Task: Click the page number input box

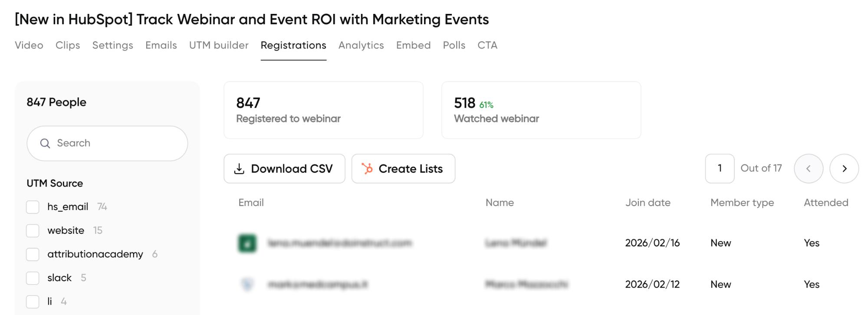Action: pos(720,168)
